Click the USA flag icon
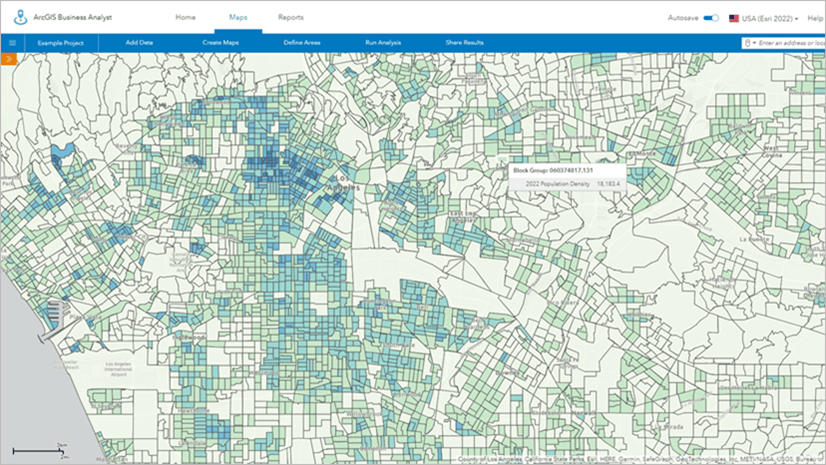Image resolution: width=826 pixels, height=465 pixels. (x=734, y=18)
